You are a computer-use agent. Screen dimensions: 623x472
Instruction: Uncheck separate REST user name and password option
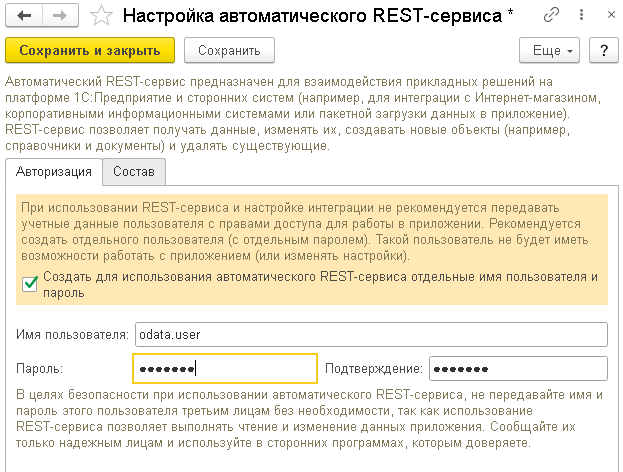point(30,284)
